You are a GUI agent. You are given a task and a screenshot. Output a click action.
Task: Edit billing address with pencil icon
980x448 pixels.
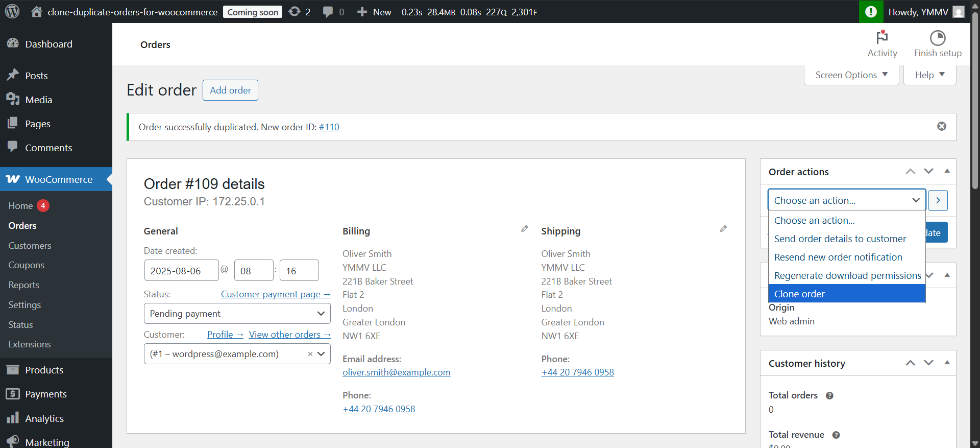524,229
